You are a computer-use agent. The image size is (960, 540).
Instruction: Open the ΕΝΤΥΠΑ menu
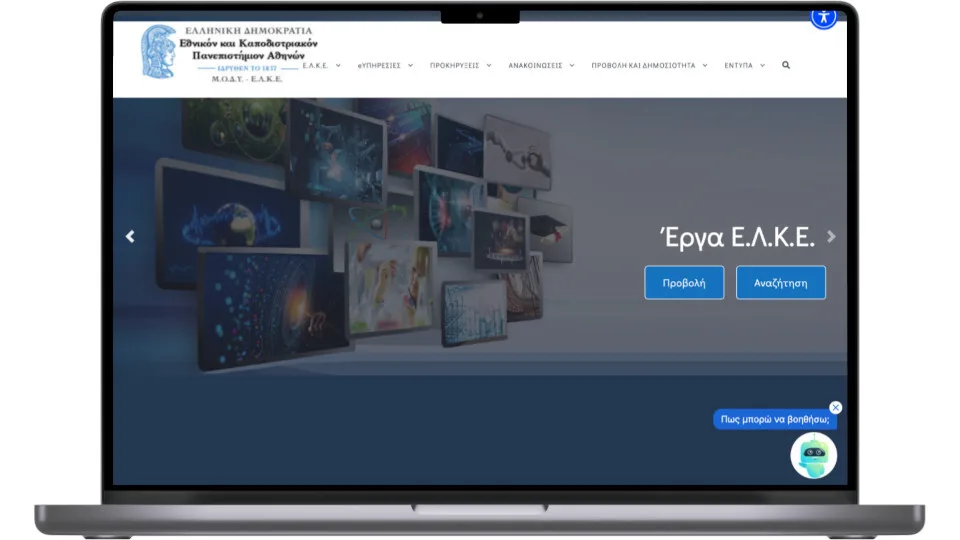[x=738, y=66]
